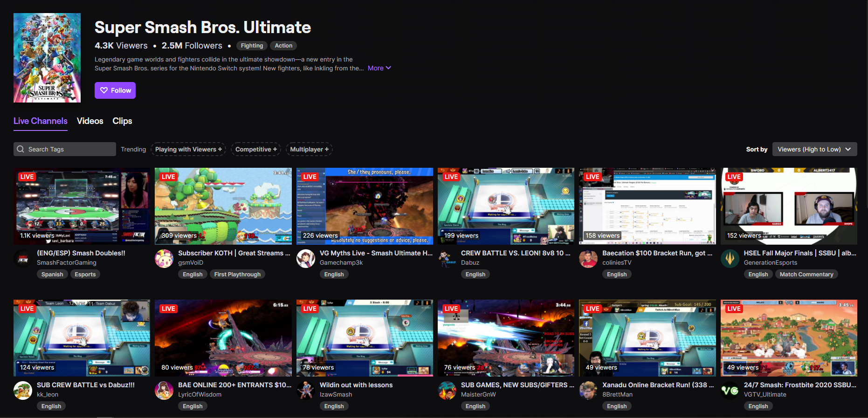This screenshot has height=418, width=868.
Task: Click coliniesTV channel avatar
Action: pos(588,259)
